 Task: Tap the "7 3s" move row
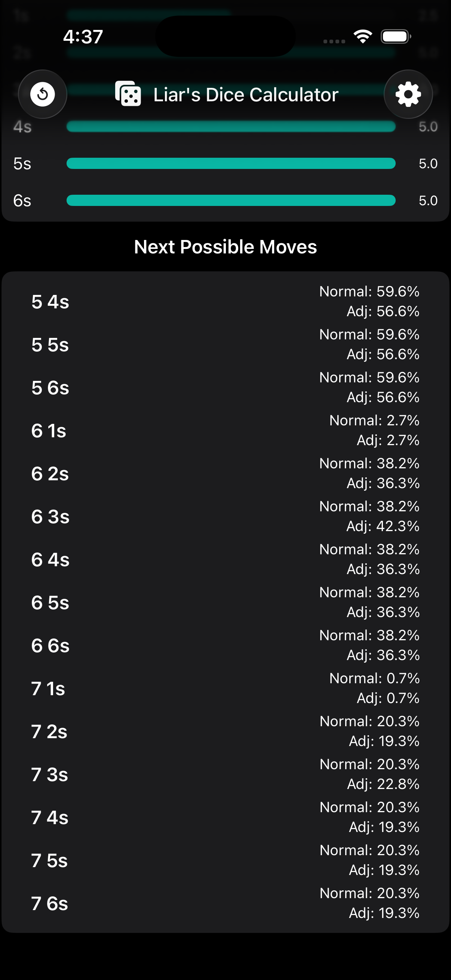(225, 774)
